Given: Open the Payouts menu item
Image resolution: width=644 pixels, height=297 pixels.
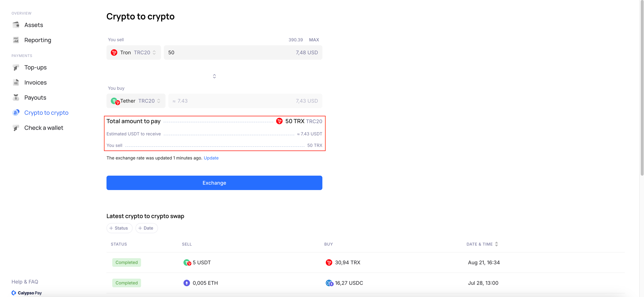Looking at the screenshot, I should coord(35,98).
